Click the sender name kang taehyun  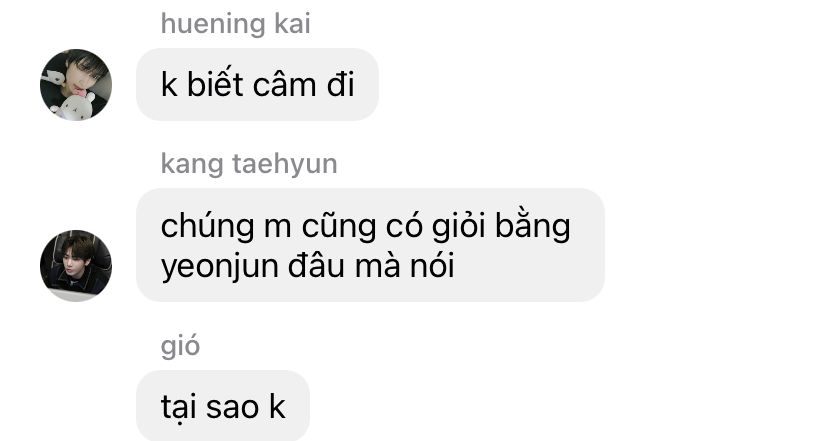point(249,164)
